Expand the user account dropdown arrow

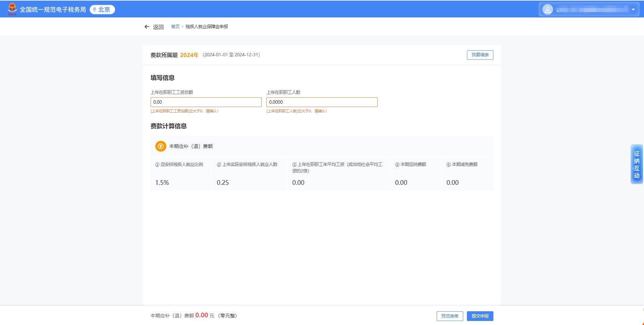(633, 9)
